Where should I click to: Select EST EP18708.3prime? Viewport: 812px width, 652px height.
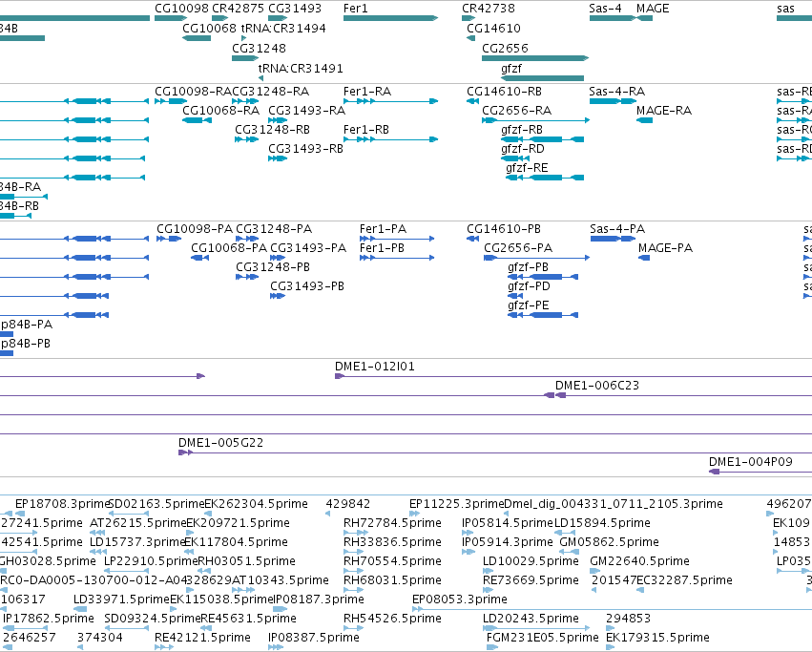[63, 504]
